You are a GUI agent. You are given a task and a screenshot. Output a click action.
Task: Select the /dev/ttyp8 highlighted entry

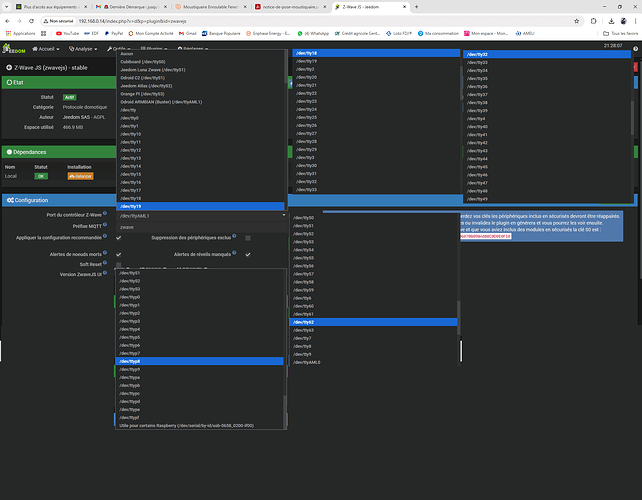[x=199, y=361]
